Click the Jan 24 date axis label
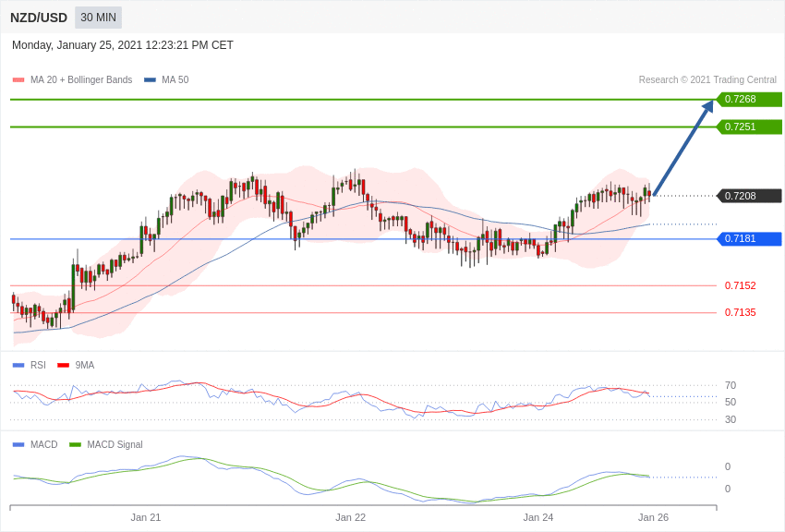Viewport: 785px width, 532px height. 538,517
